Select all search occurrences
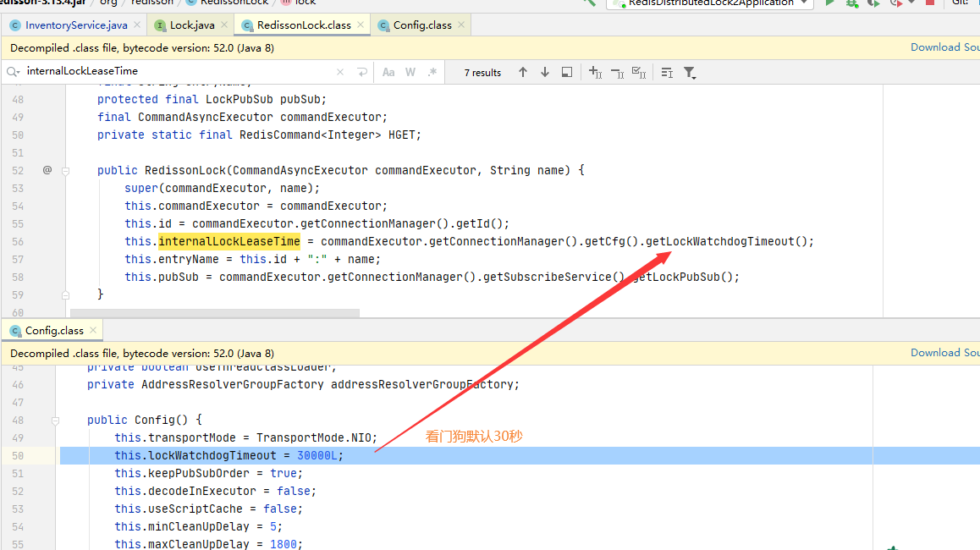The height and width of the screenshot is (550, 980). pyautogui.click(x=639, y=73)
